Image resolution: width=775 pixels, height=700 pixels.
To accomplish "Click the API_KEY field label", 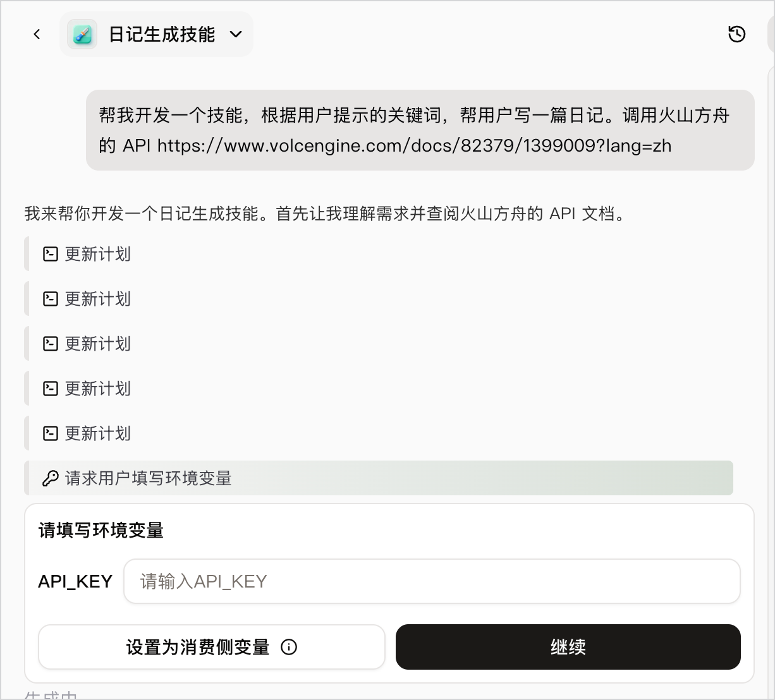I will coord(75,581).
